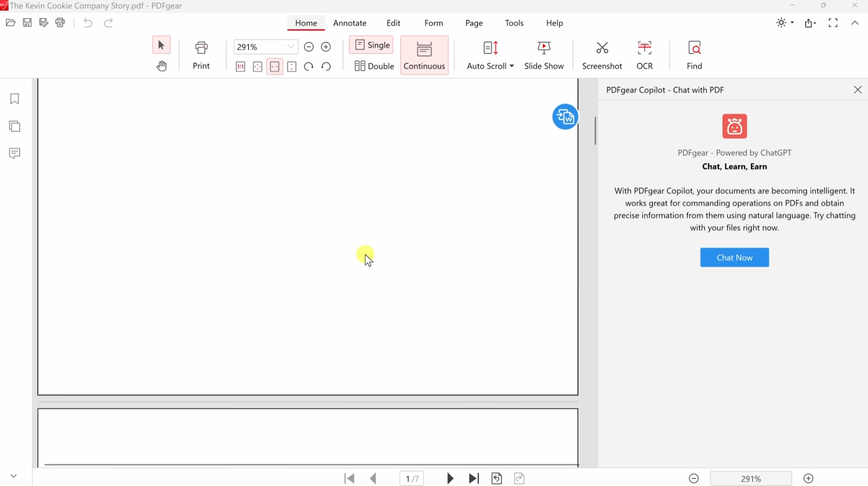Expand the Auto Scroll dropdown arrow
Viewport: 868px width, 486px height.
coord(512,66)
